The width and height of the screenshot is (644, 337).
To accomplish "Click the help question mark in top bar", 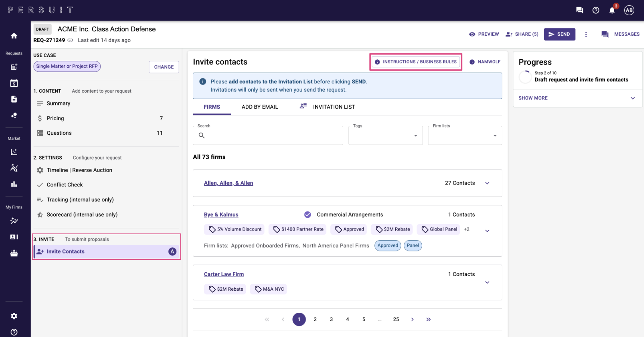I will [x=596, y=10].
